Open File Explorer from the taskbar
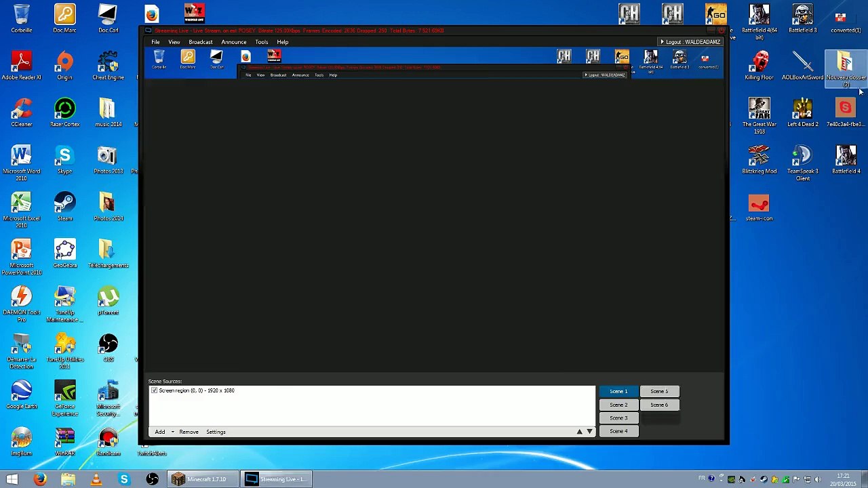 point(68,479)
